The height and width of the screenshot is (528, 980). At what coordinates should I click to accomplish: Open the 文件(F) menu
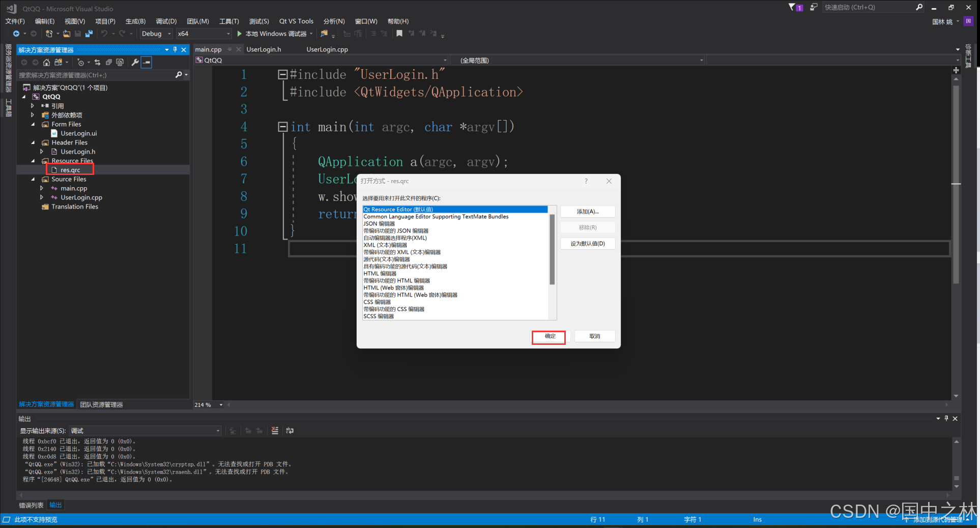tap(15, 21)
